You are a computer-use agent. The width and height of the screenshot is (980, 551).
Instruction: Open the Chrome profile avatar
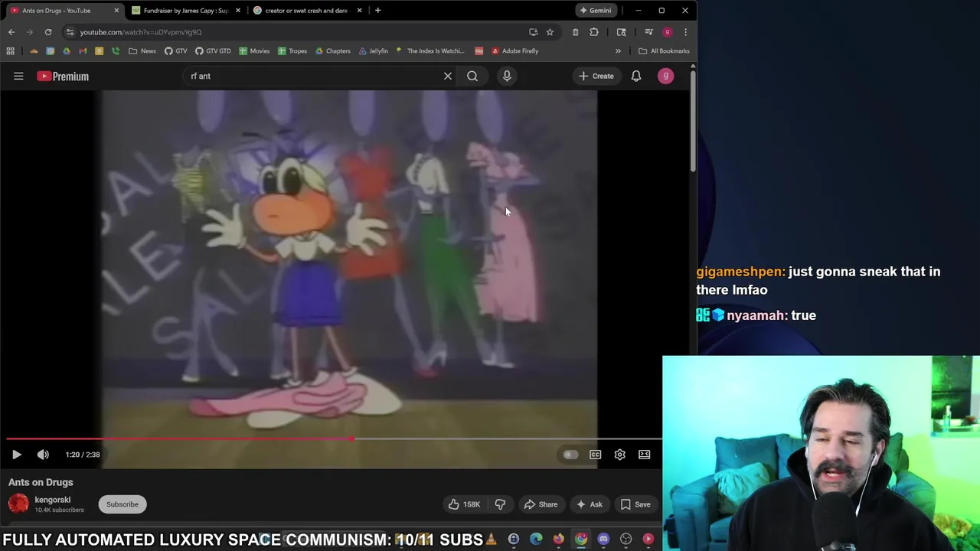click(667, 32)
